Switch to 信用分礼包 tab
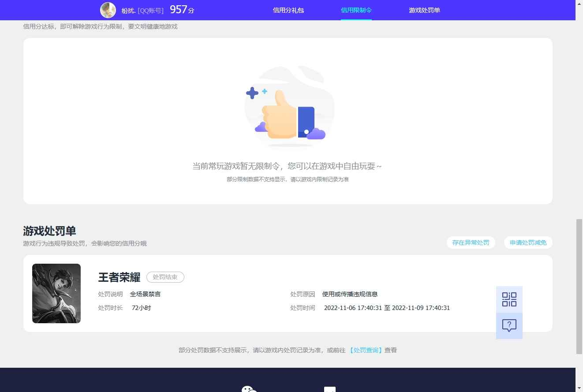The image size is (583, 392). pos(288,10)
